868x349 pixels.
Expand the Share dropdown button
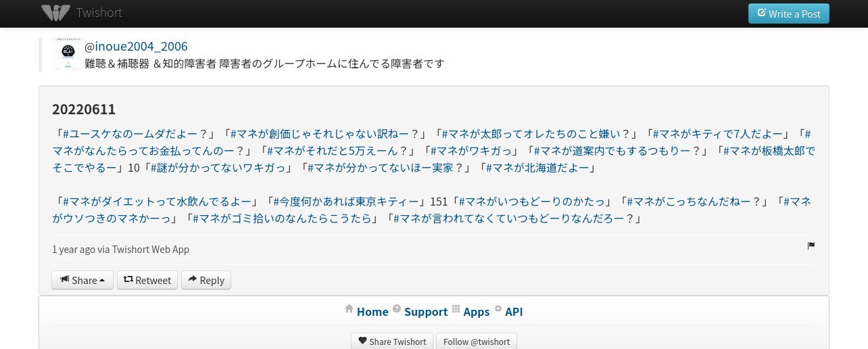click(x=82, y=280)
